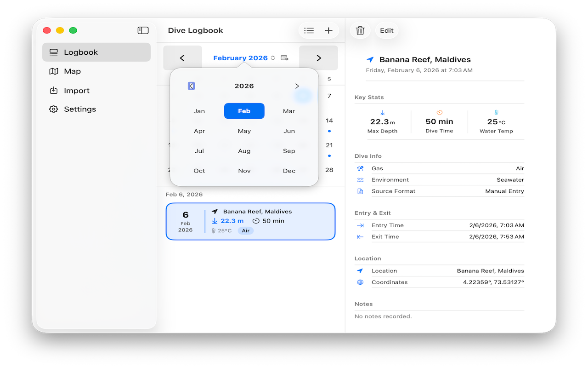This screenshot has width=588, height=368.
Task: Click the Environment waves icon
Action: (x=360, y=180)
